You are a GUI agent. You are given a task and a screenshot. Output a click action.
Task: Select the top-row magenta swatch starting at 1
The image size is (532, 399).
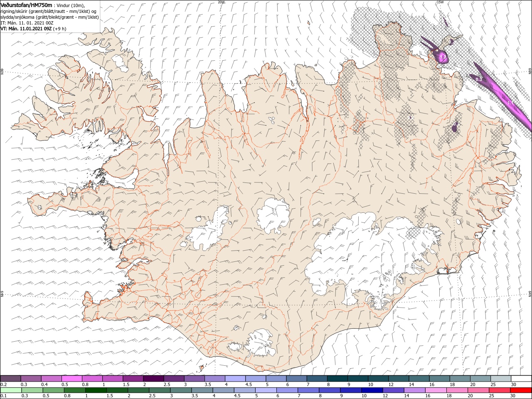pyautogui.click(x=113, y=378)
